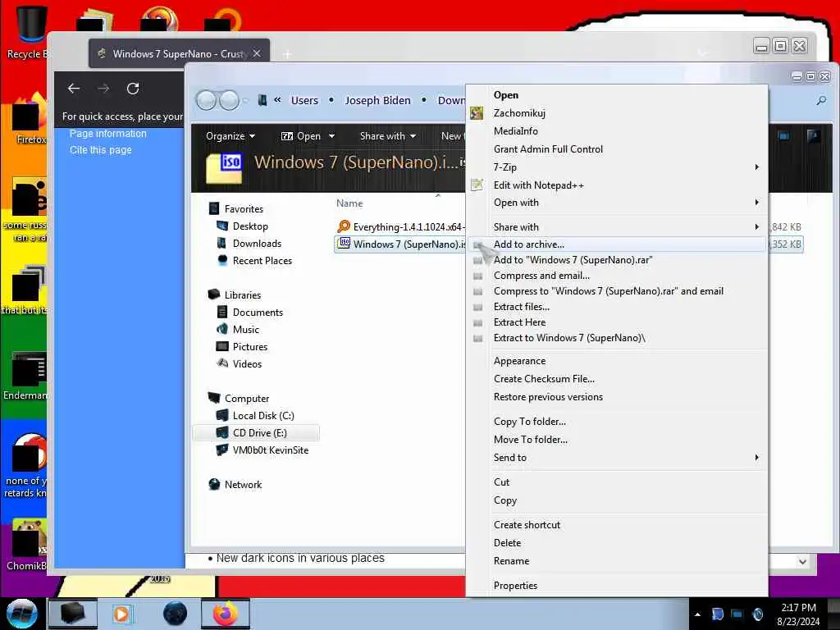Select Properties in context menu
Screen dimensions: 840x630
pyautogui.click(x=617, y=586)
